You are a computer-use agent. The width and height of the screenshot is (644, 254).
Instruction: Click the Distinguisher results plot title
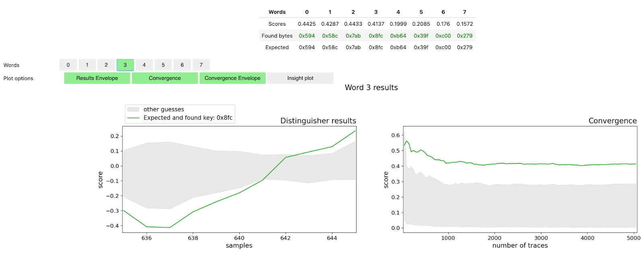[318, 121]
